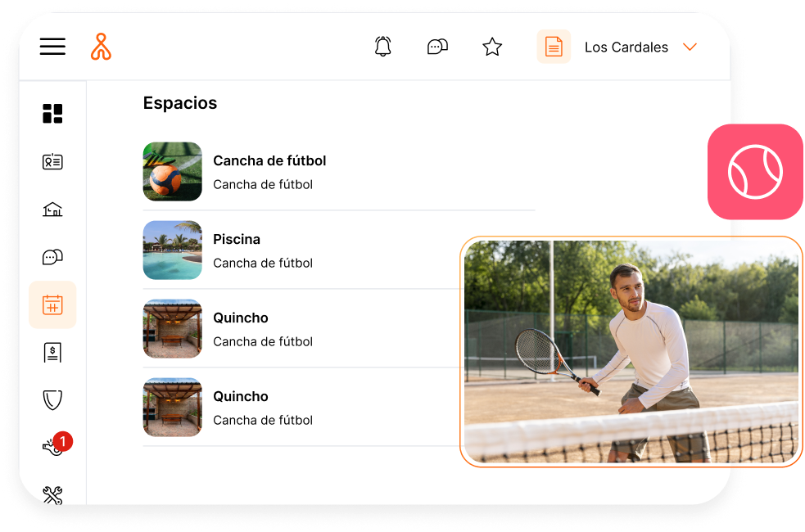Open whistle alerts with badge 1
Image resolution: width=805 pixels, height=532 pixels.
pos(52,447)
